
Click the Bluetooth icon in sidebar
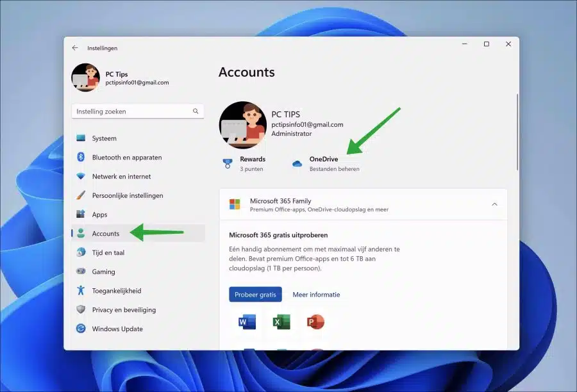pyautogui.click(x=81, y=157)
